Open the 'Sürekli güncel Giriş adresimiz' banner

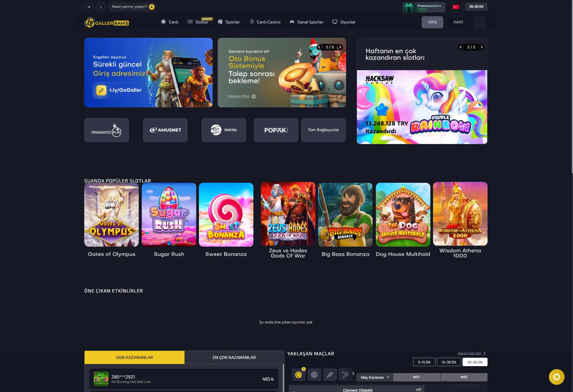point(148,72)
